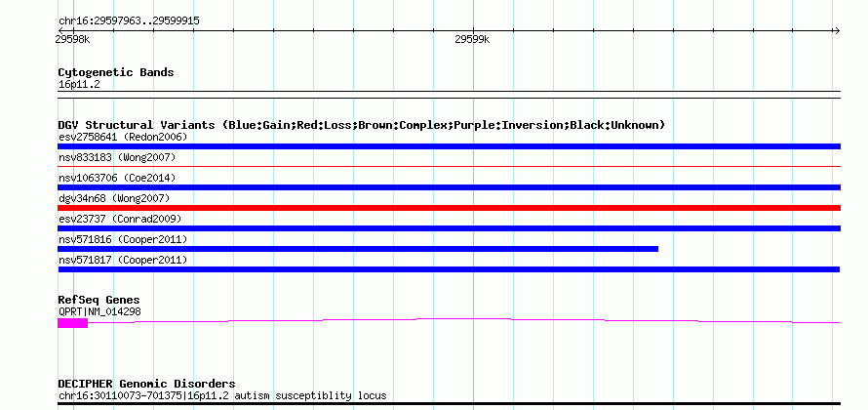The width and height of the screenshot is (868, 410).
Task: Click the thin red nsv833183 loss line
Action: click(449, 166)
